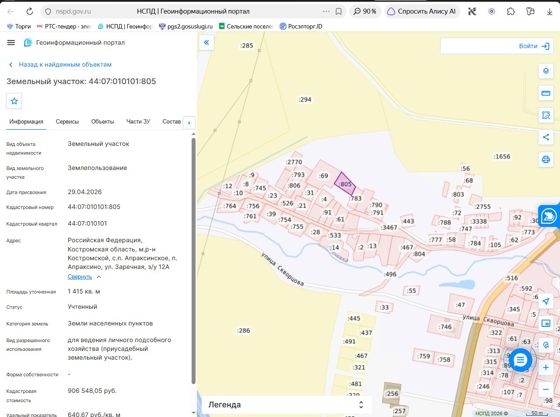Click cadastral quarter value 44:07:010101
The image size is (560, 417).
(87, 223)
